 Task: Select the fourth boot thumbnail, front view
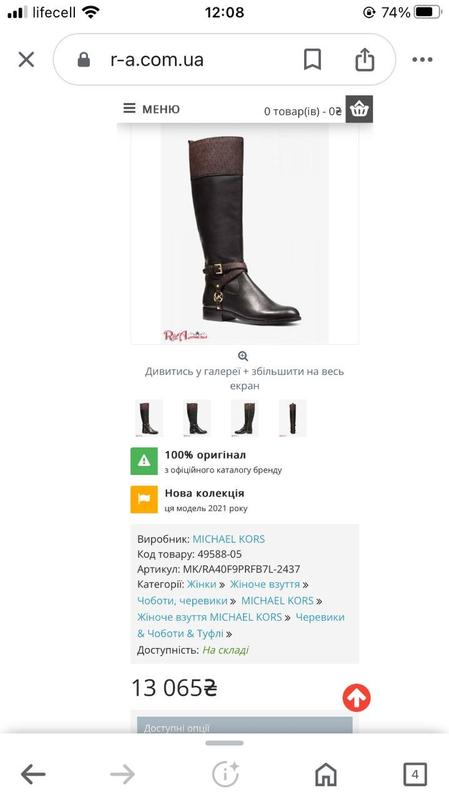pos(292,418)
